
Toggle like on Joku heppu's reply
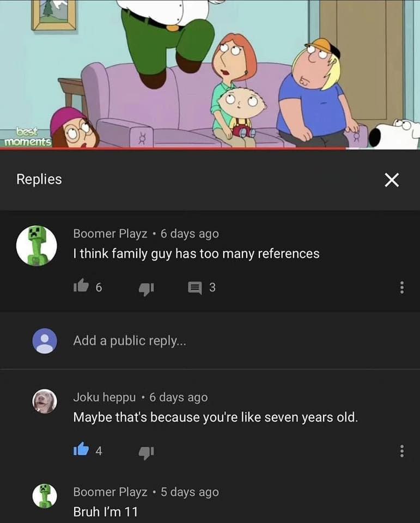(81, 449)
